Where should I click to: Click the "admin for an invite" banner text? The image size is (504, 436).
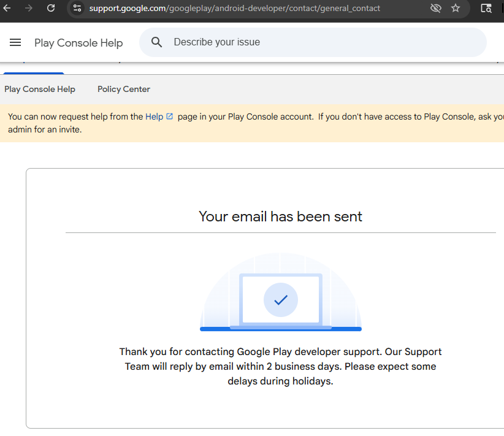point(45,129)
